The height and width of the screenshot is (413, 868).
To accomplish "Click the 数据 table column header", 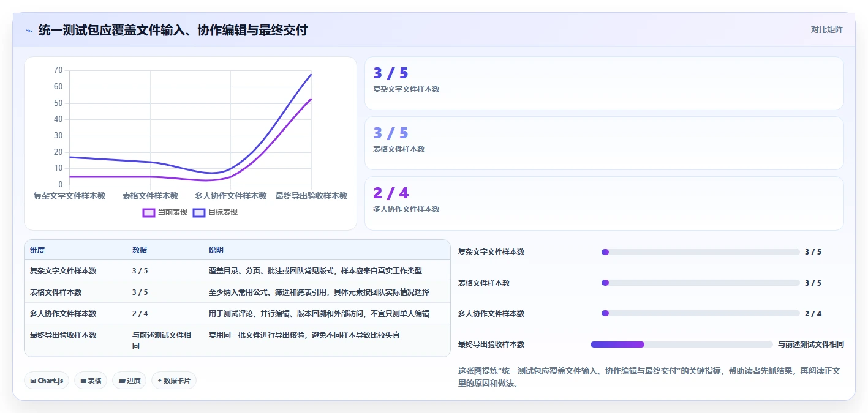I will pos(140,250).
